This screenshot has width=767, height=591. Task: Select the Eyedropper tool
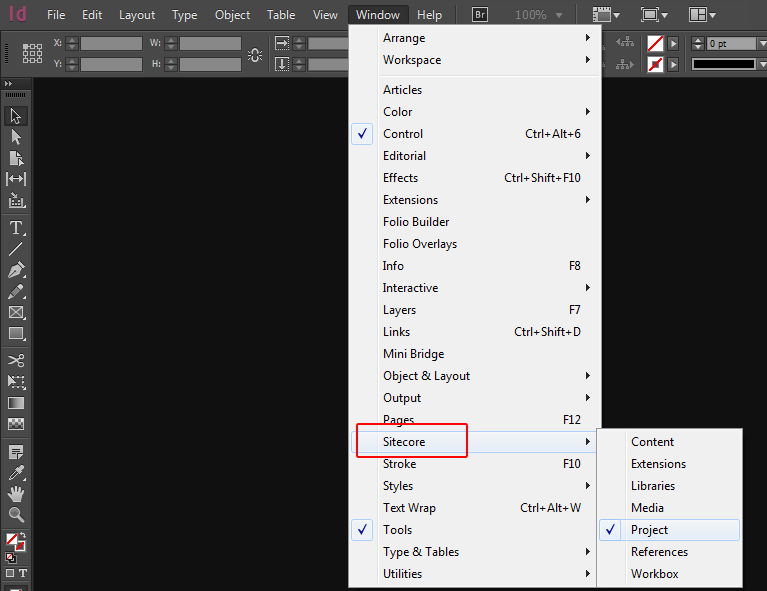coord(16,473)
